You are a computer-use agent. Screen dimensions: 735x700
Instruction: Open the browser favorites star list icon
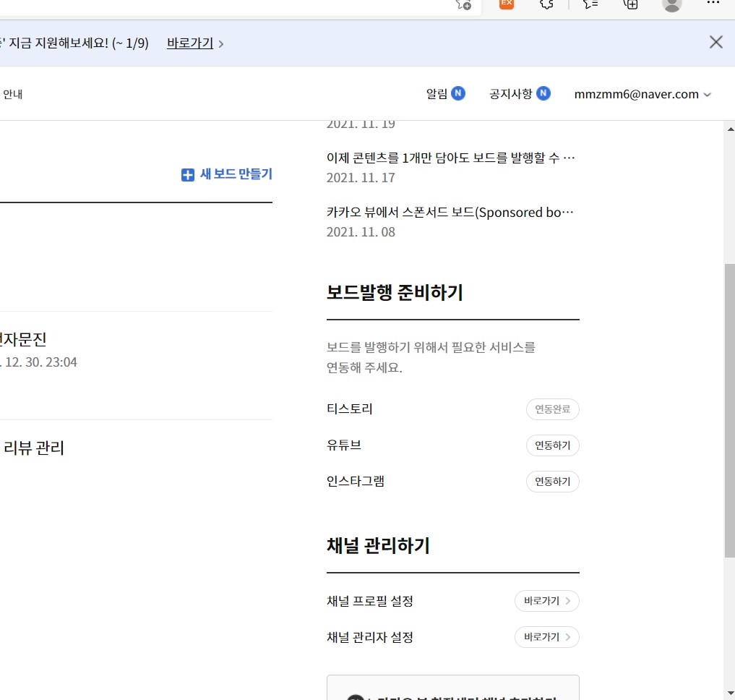[x=590, y=4]
